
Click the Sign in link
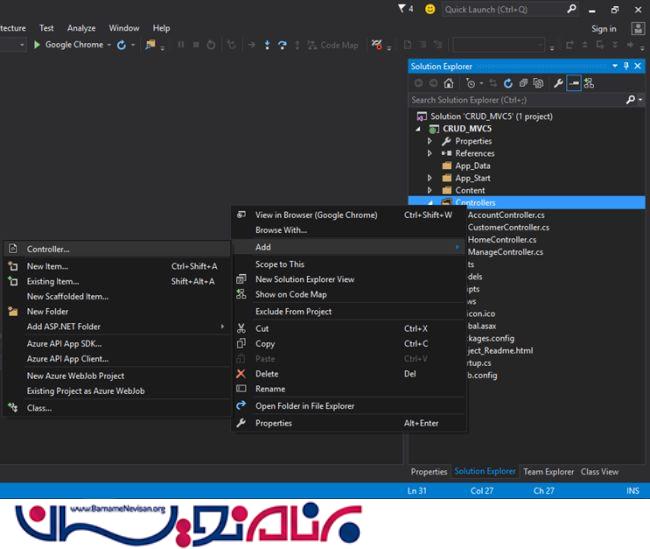point(604,29)
